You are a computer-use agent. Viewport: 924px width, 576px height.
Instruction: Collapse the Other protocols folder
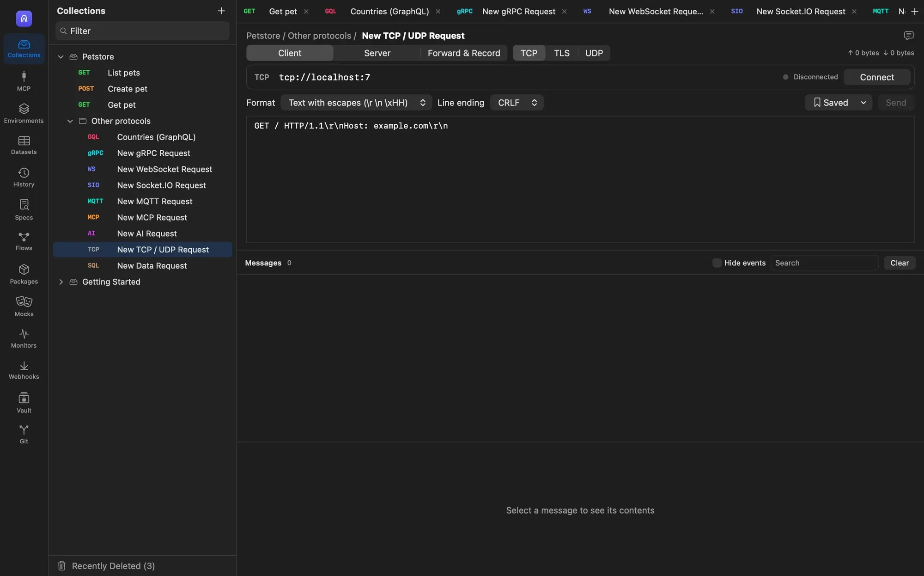tap(70, 121)
